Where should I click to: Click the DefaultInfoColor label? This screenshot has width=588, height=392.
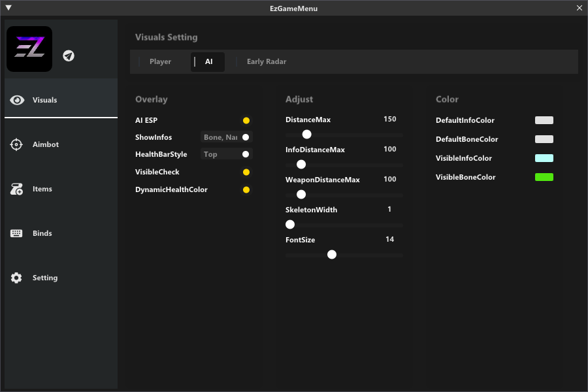click(x=465, y=120)
